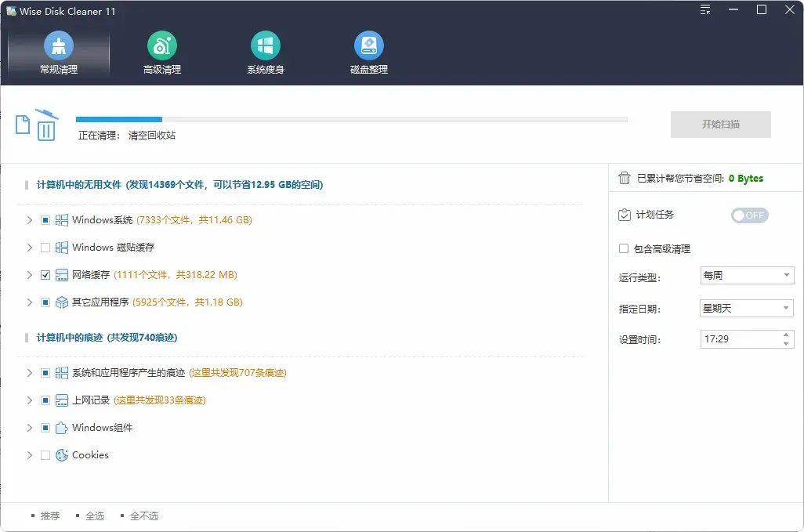Click the 开始扫描 scan button
Viewport: 804px width, 532px height.
(x=719, y=124)
